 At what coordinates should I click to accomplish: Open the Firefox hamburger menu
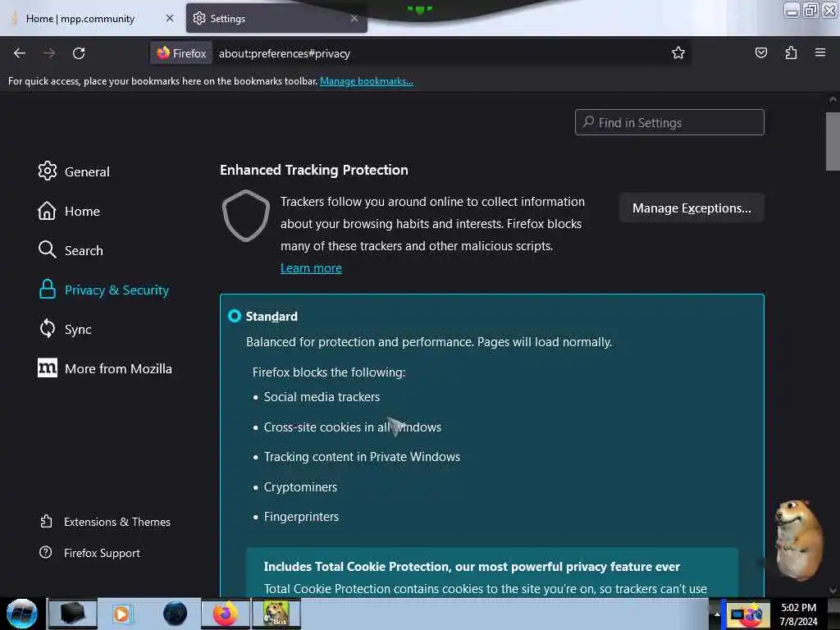[820, 52]
